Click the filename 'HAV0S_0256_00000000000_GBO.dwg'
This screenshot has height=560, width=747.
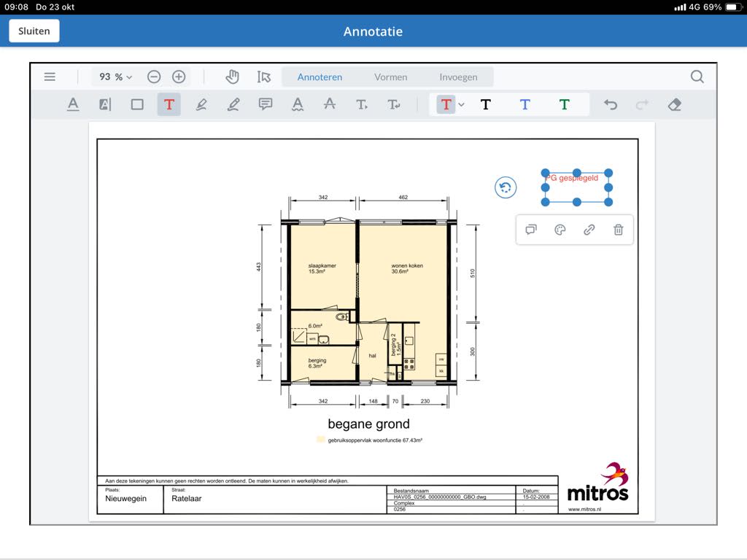coord(440,497)
